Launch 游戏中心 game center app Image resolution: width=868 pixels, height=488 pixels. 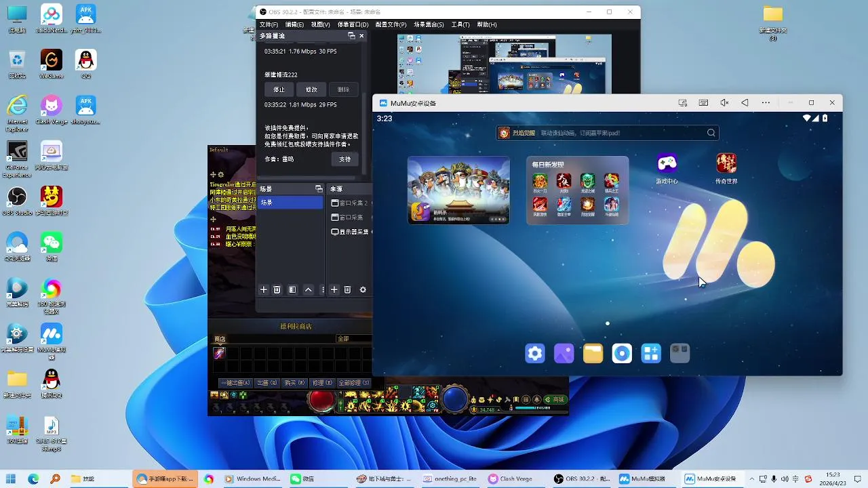667,168
